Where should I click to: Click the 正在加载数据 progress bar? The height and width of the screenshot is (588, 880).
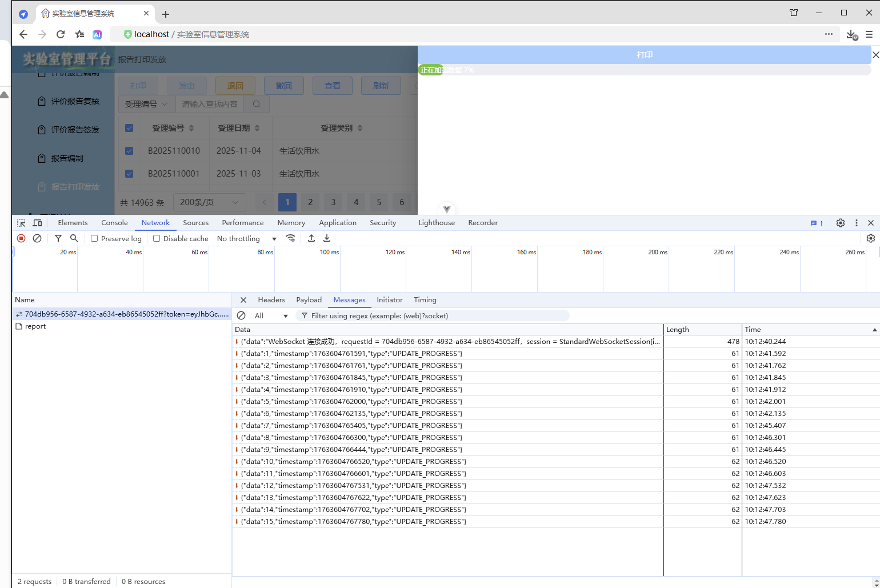[645, 70]
